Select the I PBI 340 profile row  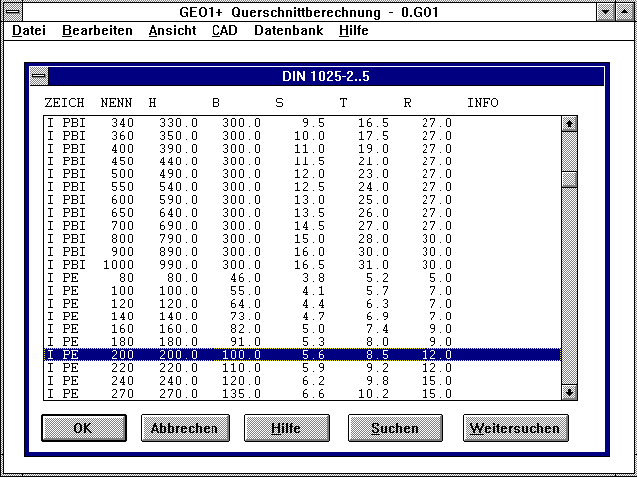point(300,123)
